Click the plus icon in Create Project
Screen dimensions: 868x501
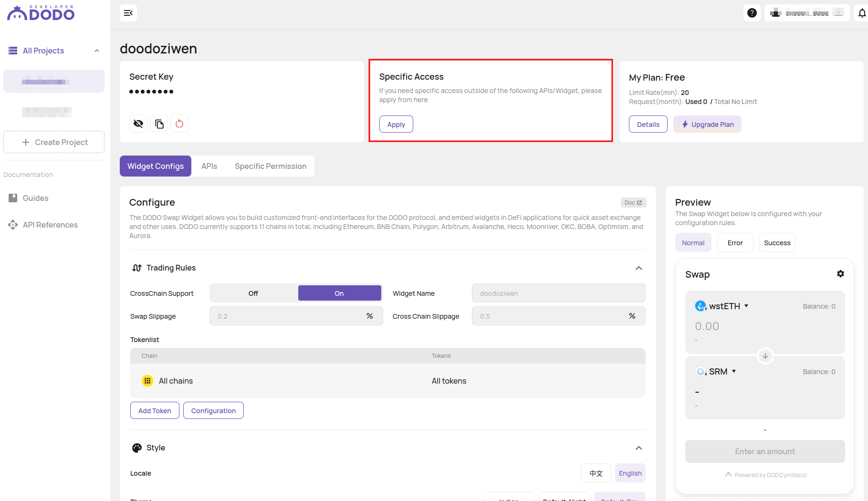26,142
